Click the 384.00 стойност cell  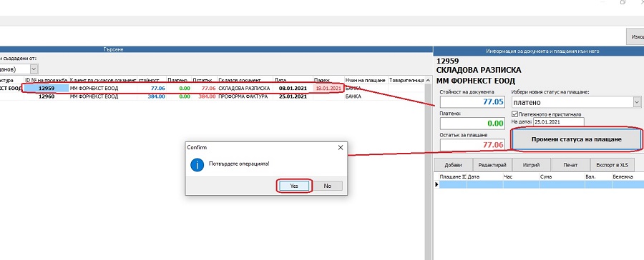152,96
